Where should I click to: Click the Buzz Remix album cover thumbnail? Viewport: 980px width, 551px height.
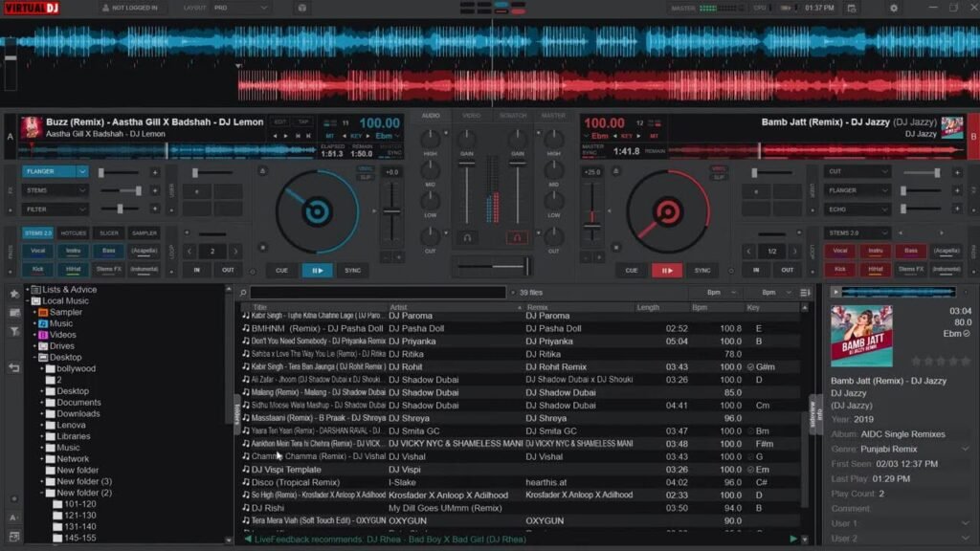[x=32, y=127]
